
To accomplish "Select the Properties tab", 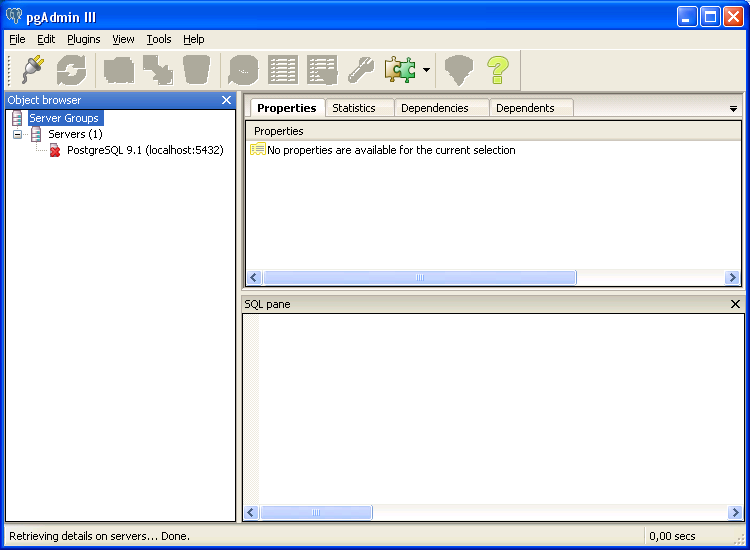I will click(287, 108).
